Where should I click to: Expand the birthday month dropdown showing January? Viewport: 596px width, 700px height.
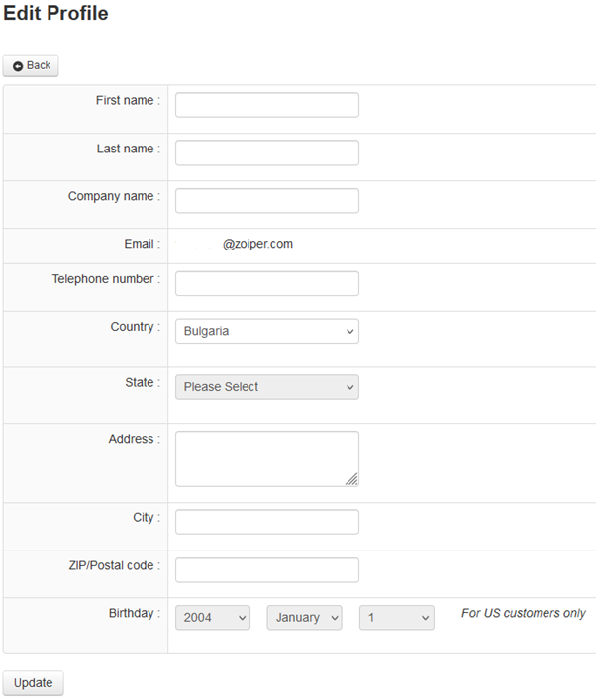tap(304, 618)
